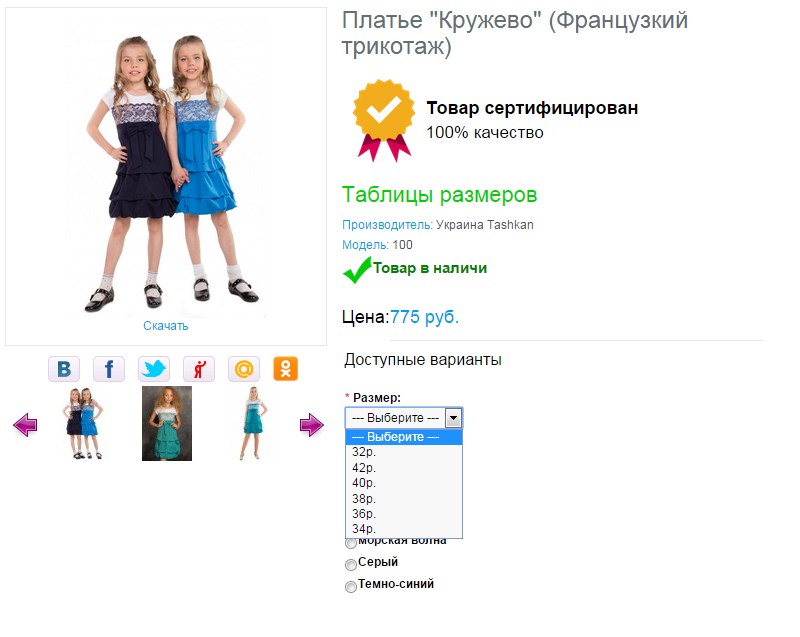Open the teal dress studio thumbnail
This screenshot has height=637, width=800.
167,423
